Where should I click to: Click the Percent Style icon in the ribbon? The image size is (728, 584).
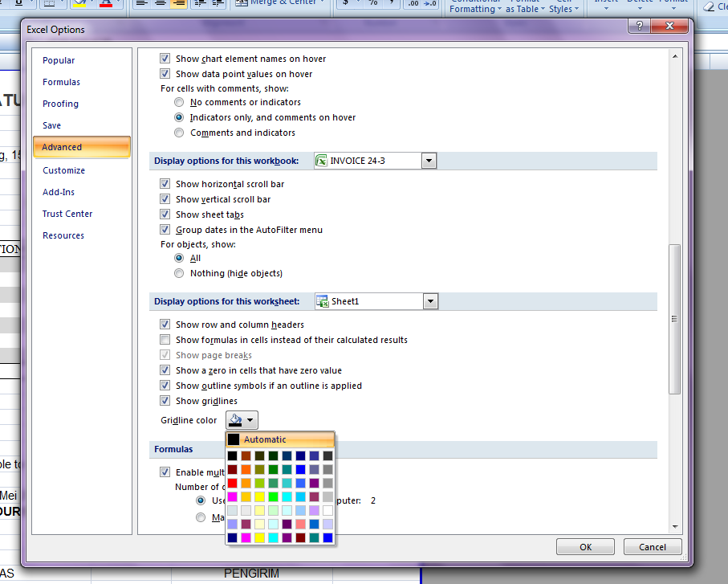(x=373, y=2)
